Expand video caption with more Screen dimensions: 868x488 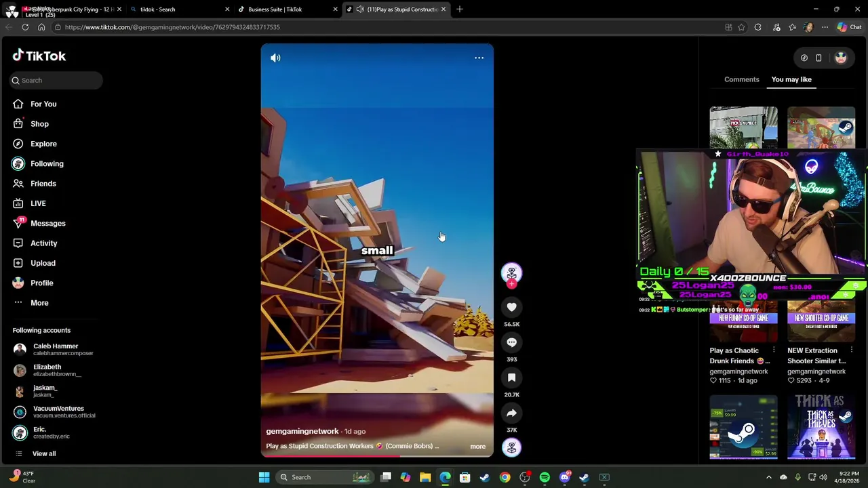click(477, 447)
